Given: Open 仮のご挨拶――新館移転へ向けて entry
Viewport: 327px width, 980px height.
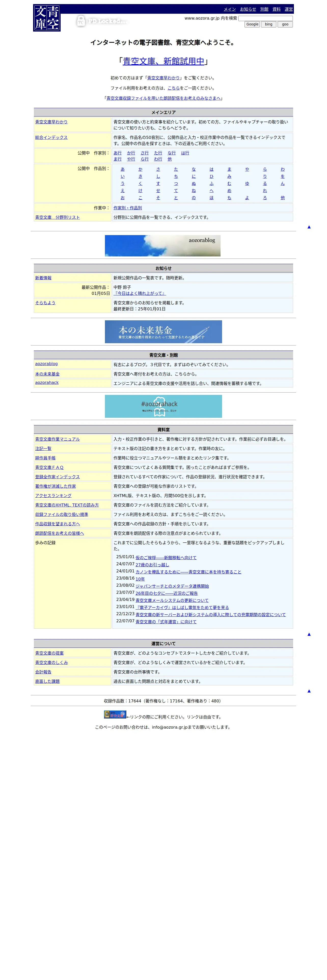Looking at the screenshot, I should pyautogui.click(x=166, y=558).
